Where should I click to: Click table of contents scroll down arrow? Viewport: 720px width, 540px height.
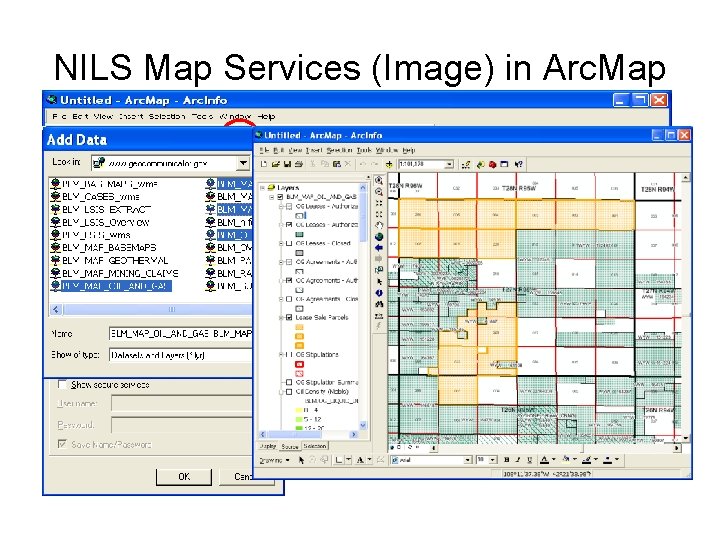tap(363, 425)
